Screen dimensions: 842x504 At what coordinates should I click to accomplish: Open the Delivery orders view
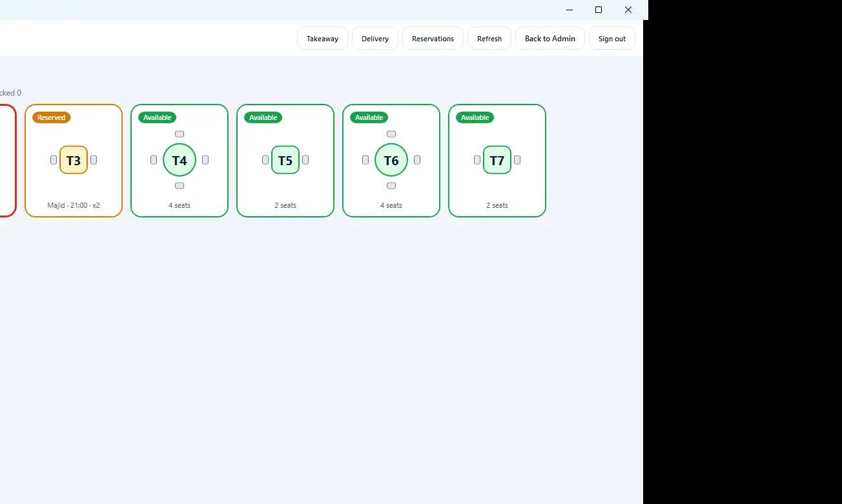point(375,39)
